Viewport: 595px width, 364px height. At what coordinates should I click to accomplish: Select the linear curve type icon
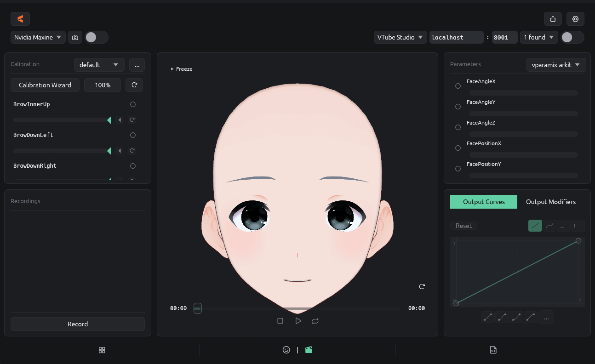tap(535, 226)
